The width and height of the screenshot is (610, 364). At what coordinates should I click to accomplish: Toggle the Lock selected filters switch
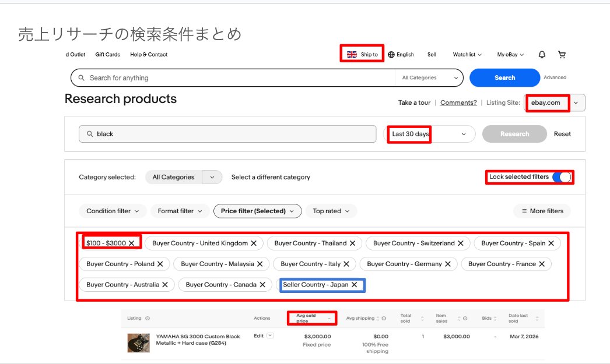point(561,177)
